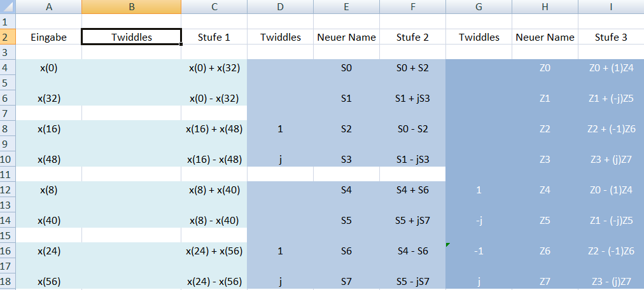Select the 'Z0 + (1)Z4' cell
Screen dimensions: 644x290
pos(611,68)
